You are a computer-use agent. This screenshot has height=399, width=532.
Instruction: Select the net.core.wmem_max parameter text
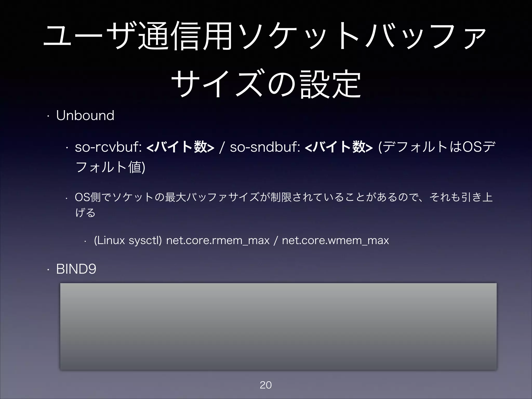tap(335, 241)
